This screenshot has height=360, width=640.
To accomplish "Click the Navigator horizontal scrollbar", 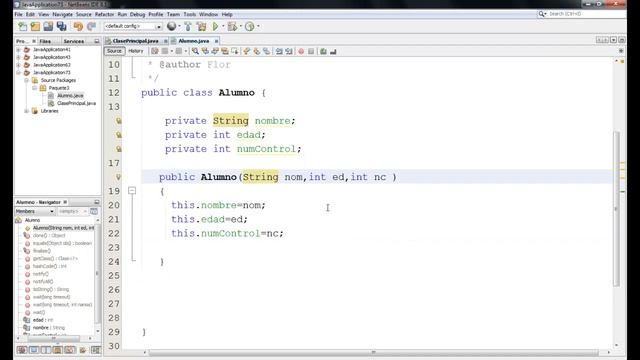I will [x=53, y=338].
